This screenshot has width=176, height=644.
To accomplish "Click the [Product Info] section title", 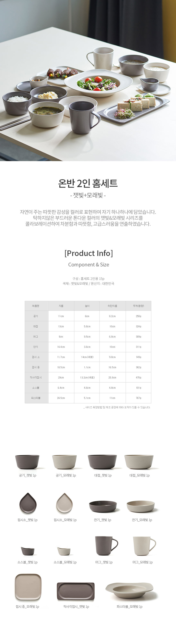I will coord(88,253).
